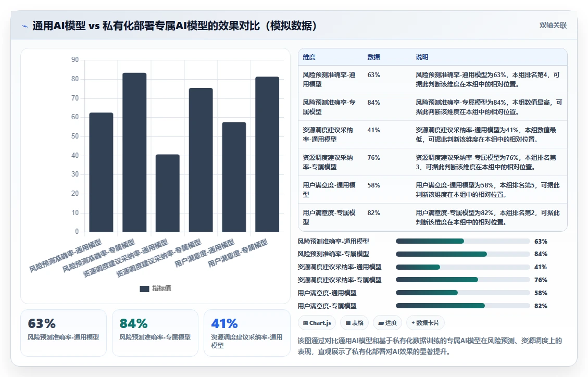Click the 说明 column header
The image size is (588, 377).
(422, 57)
